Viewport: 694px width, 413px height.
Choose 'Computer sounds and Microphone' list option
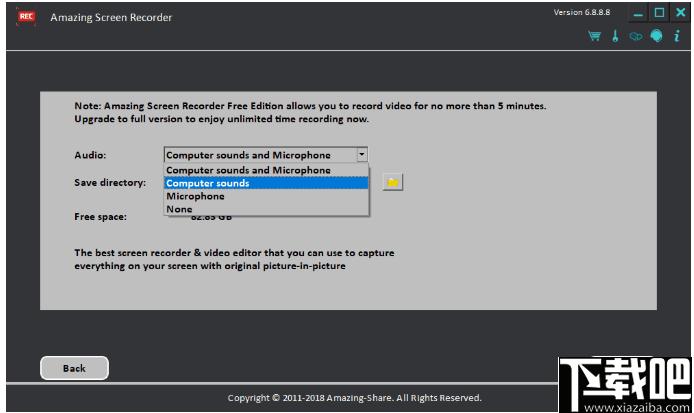(x=266, y=170)
